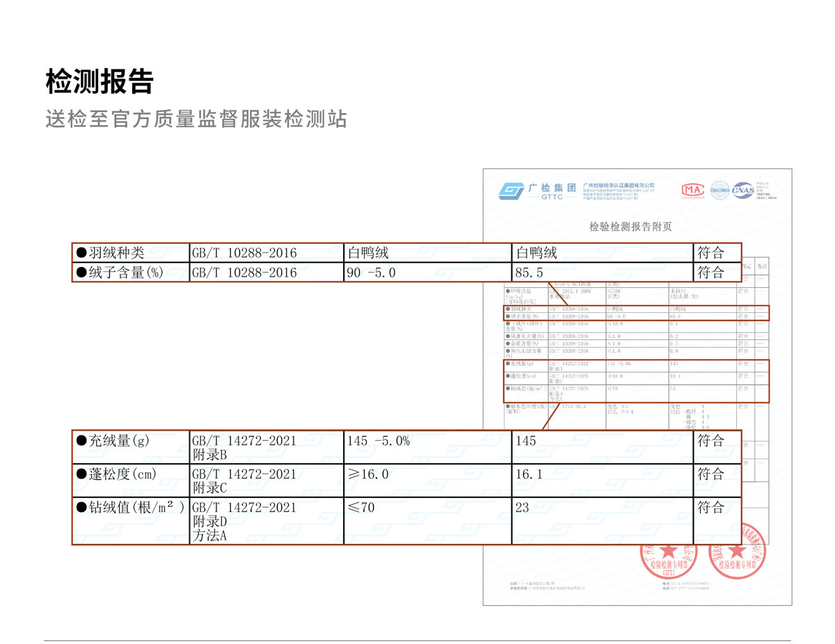Click the enlarged ●充绒量(g) cell
835x644 pixels.
(x=131, y=447)
